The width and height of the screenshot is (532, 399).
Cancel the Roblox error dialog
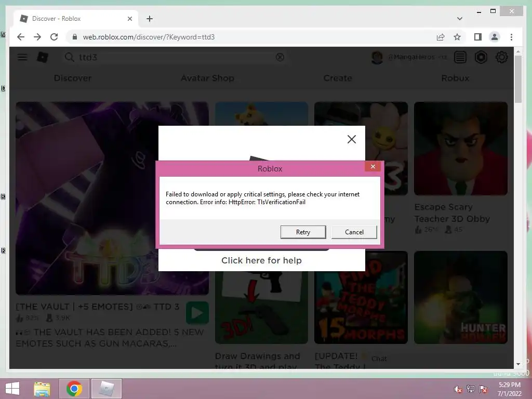pos(354,232)
